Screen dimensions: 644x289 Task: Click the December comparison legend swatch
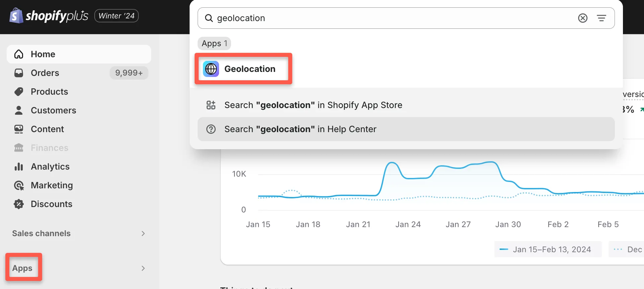618,249
